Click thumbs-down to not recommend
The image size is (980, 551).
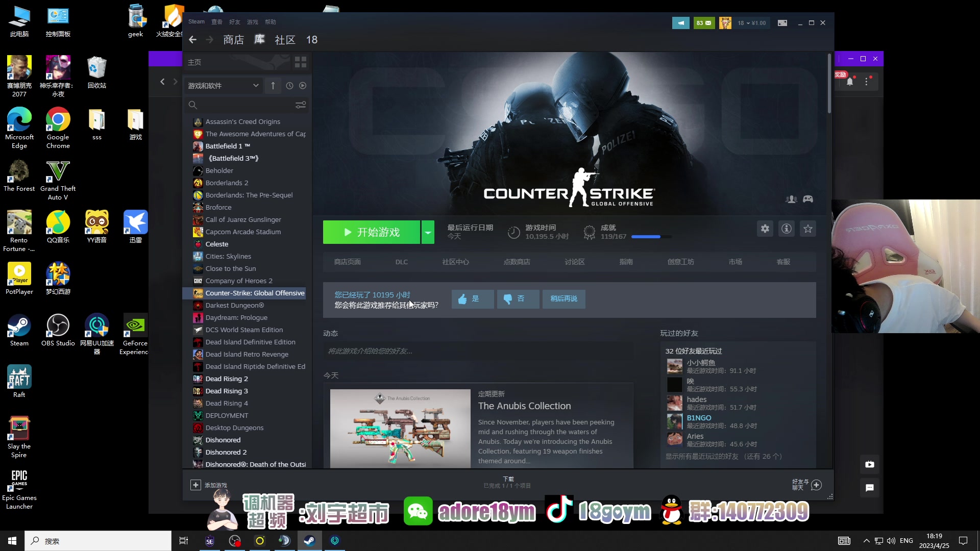[518, 299]
